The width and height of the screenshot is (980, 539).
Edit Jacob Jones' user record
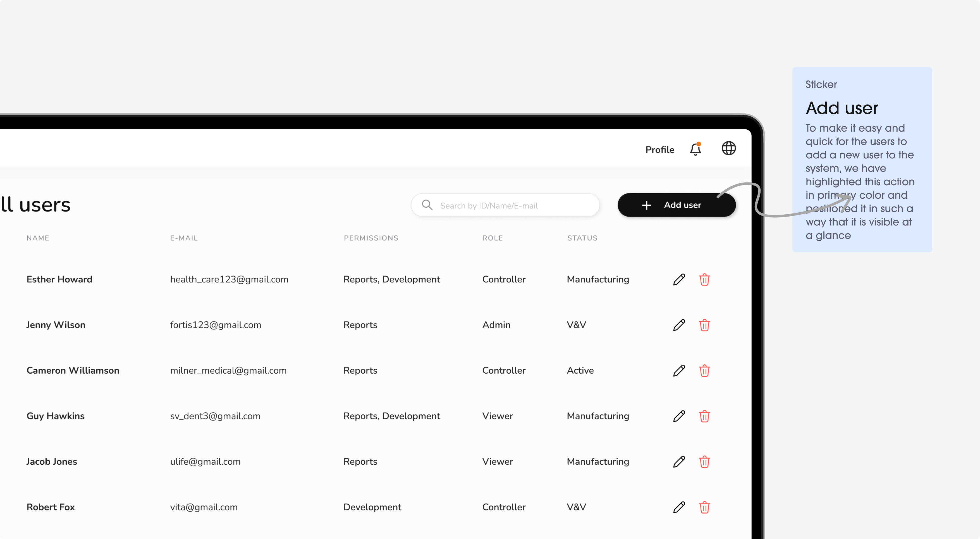point(679,462)
